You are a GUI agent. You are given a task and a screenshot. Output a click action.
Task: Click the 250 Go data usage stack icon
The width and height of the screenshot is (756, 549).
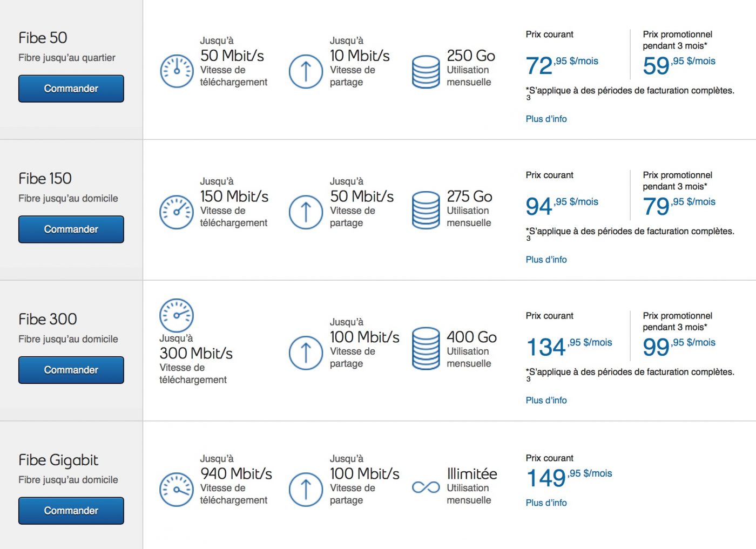pyautogui.click(x=426, y=71)
